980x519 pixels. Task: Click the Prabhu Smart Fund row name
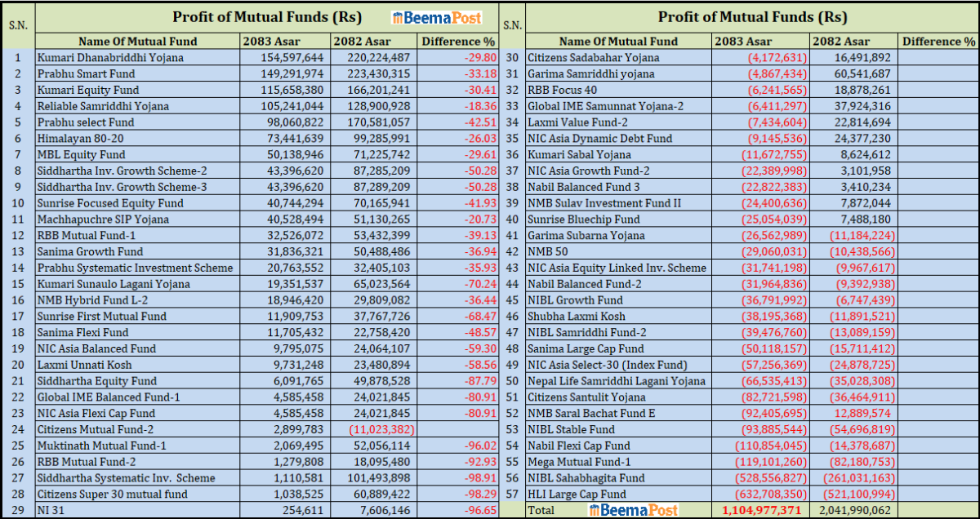pos(88,74)
